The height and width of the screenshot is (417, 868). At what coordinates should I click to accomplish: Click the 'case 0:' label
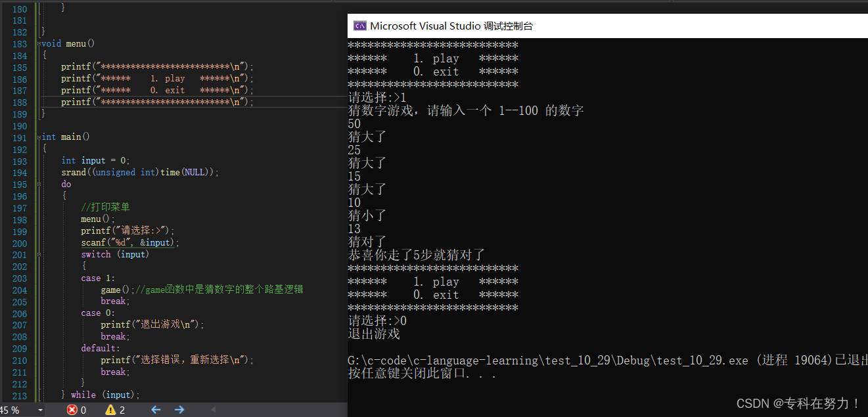98,313
